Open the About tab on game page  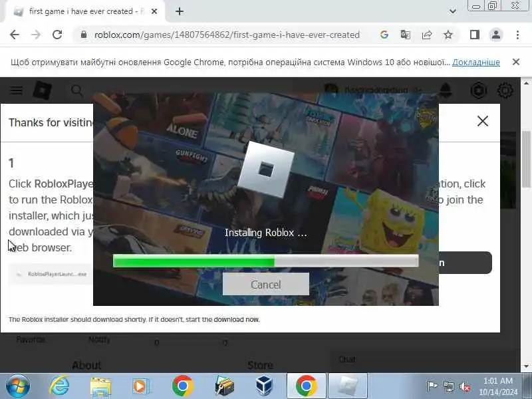click(x=86, y=365)
